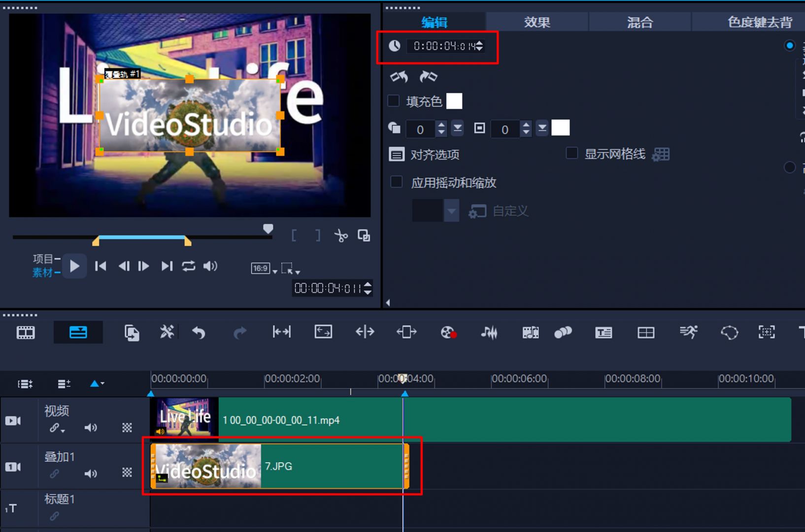Screen dimensions: 805x532
Task: Open the grid line settings icon
Action: [661, 155]
